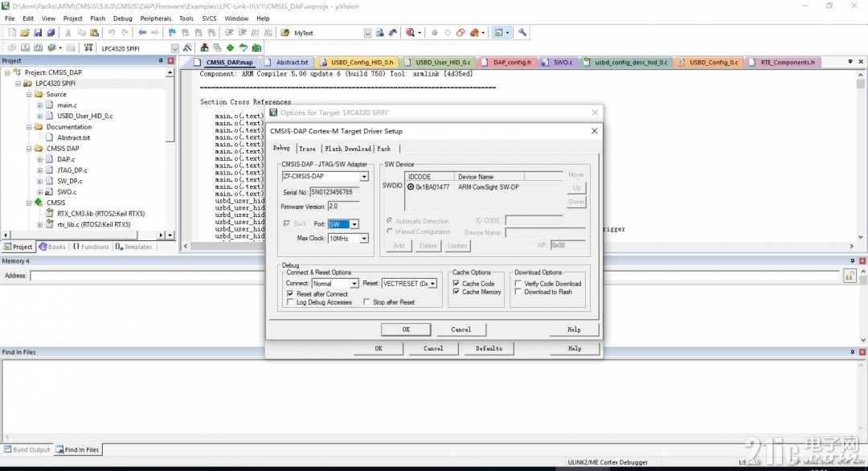The image size is (868, 471).
Task: Click the New file toolbar icon
Action: point(12,33)
